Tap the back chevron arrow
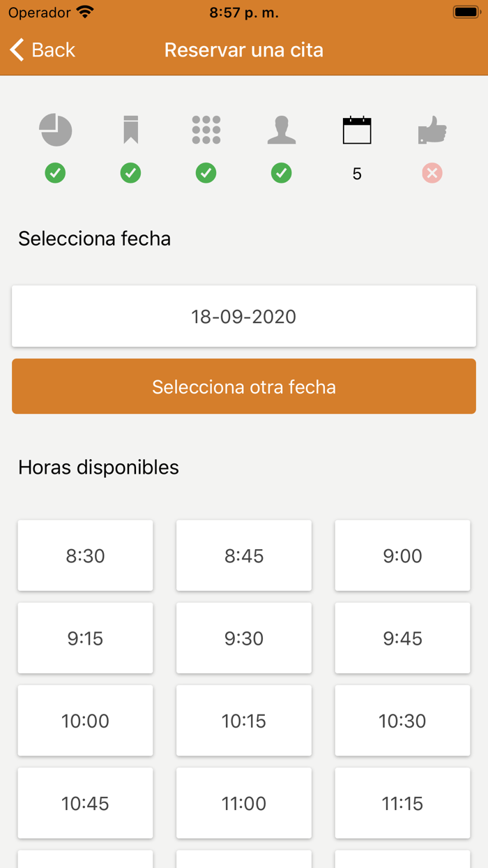The height and width of the screenshot is (868, 488). coord(17,50)
